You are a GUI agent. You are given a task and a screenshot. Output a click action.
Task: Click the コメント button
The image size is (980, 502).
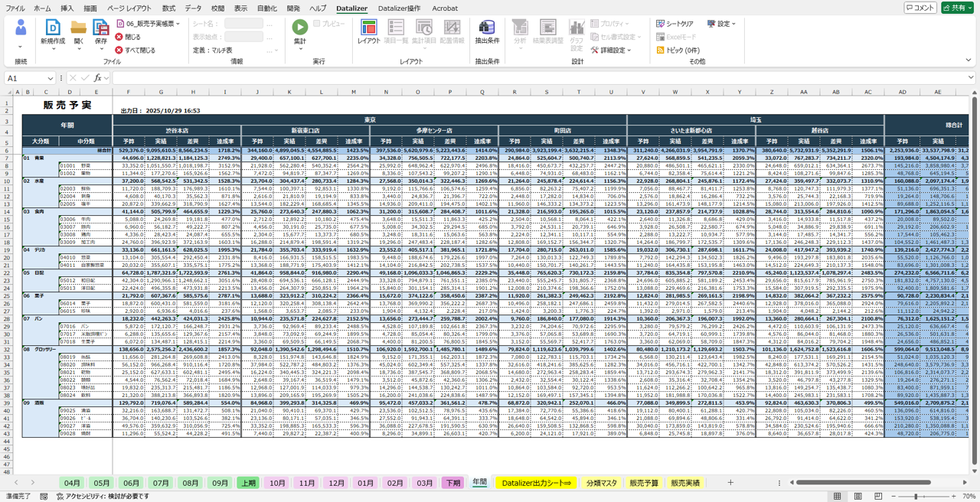(x=920, y=8)
